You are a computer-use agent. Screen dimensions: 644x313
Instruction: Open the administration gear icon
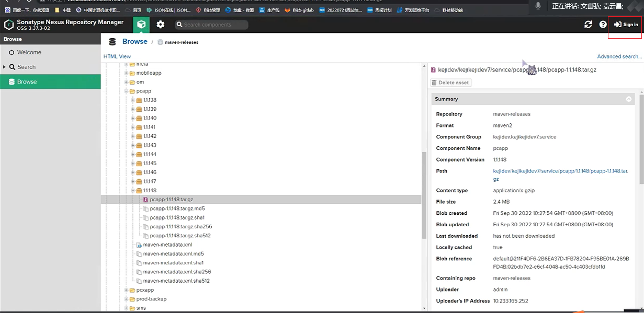pyautogui.click(x=161, y=25)
